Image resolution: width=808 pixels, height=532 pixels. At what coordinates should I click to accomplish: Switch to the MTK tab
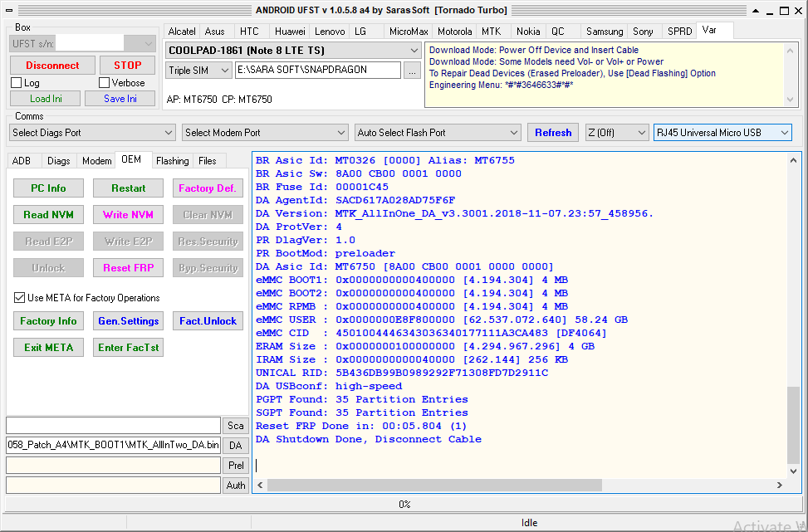(x=491, y=32)
